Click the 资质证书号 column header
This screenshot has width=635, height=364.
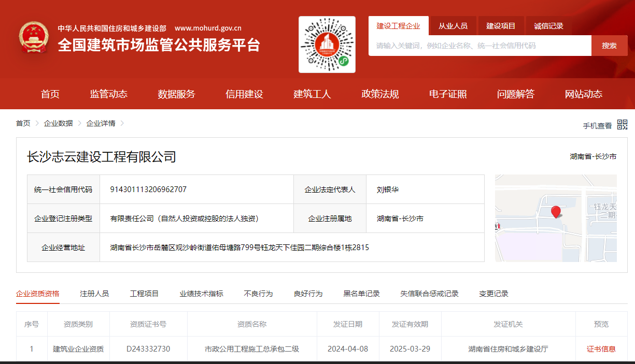pos(148,324)
